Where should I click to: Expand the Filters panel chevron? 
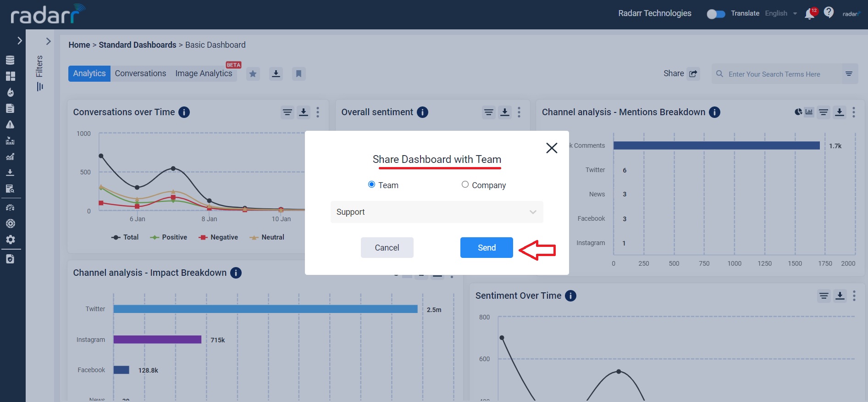(48, 41)
